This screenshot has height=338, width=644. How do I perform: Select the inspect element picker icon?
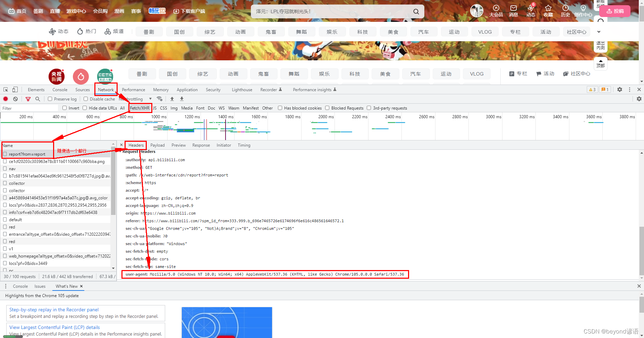(x=6, y=89)
